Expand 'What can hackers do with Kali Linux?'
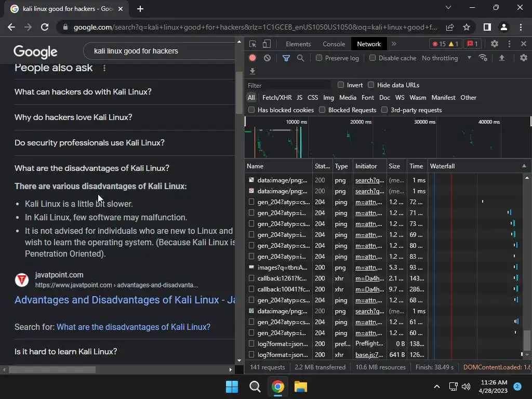Screen dimensions: 532x399 point(125,91)
